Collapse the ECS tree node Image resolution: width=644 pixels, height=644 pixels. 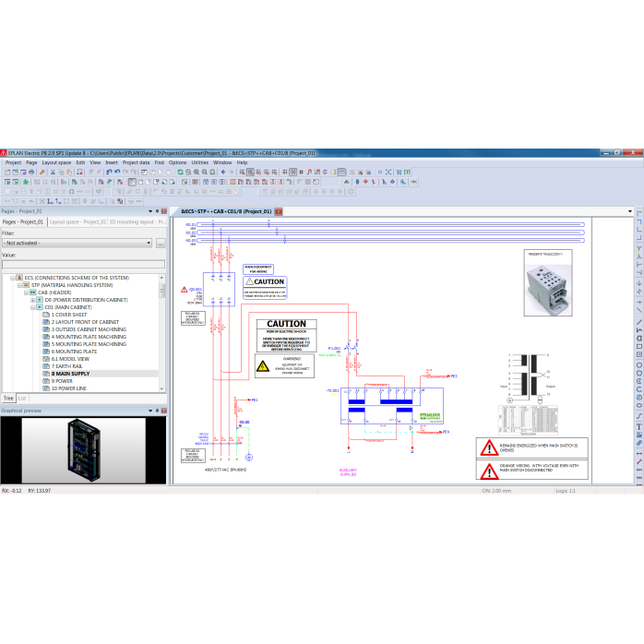click(x=12, y=278)
